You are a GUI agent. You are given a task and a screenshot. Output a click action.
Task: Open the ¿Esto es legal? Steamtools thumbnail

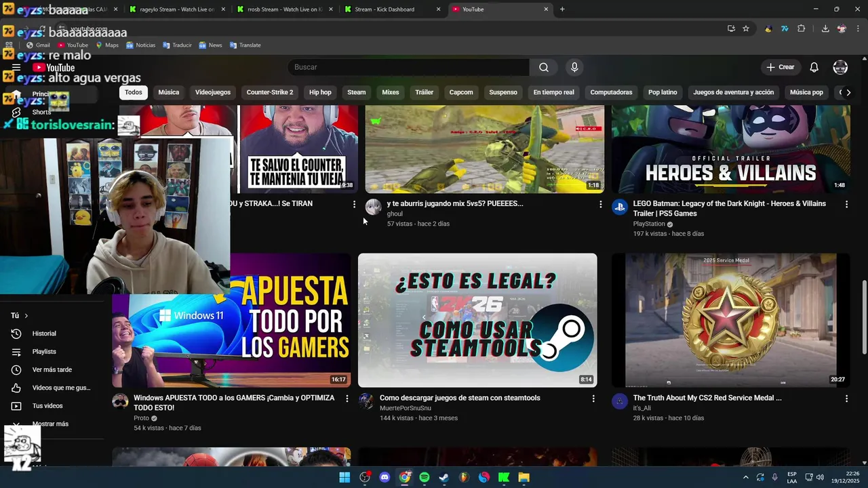point(477,320)
